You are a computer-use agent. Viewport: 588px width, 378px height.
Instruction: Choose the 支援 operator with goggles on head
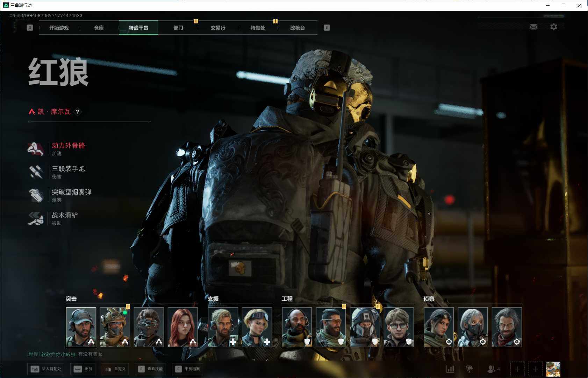(257, 327)
